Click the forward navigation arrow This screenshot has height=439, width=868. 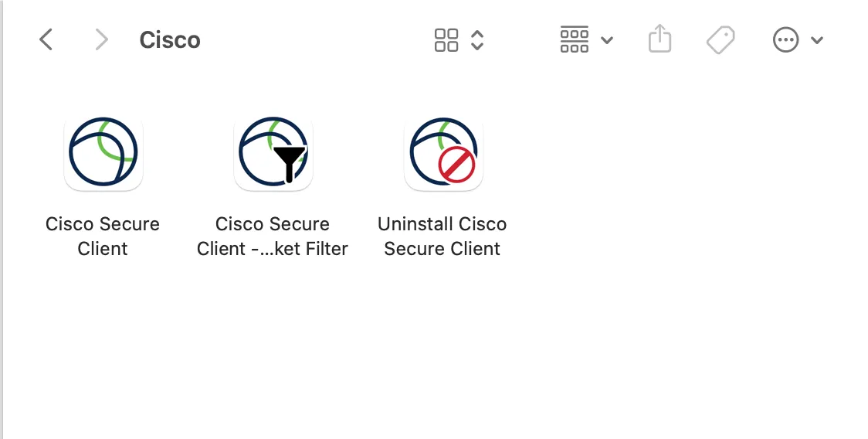click(101, 39)
